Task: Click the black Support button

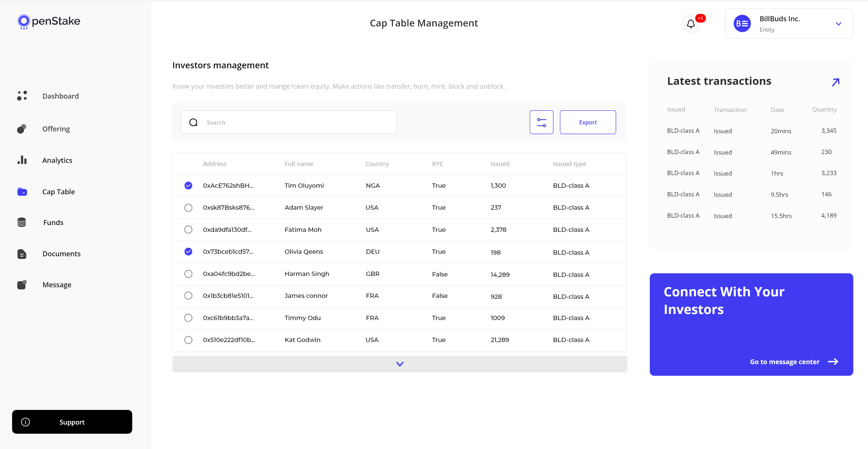Action: tap(72, 422)
